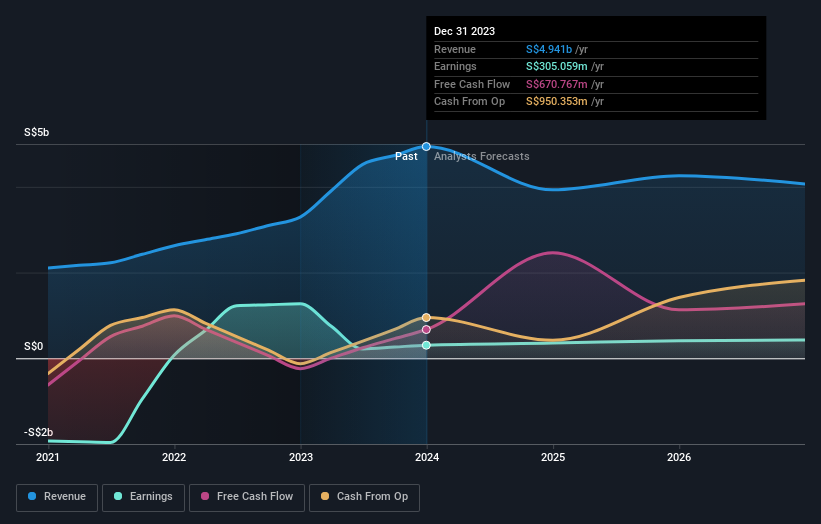Toggle the Earnings legend button
Viewport: 821px width, 524px height.
tap(143, 497)
